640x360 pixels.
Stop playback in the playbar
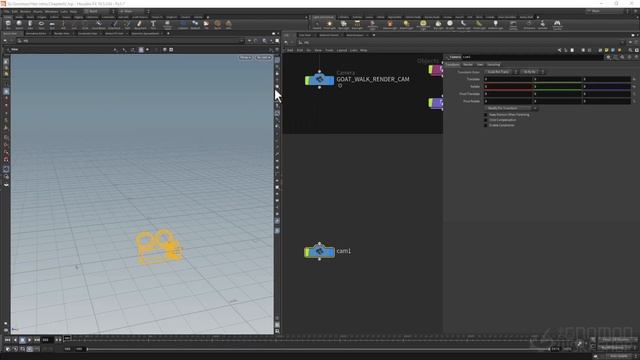coord(22,340)
